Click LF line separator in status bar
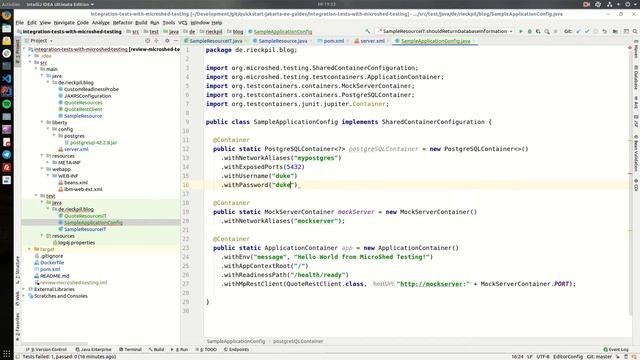This screenshot has width=640, height=360. point(529,356)
